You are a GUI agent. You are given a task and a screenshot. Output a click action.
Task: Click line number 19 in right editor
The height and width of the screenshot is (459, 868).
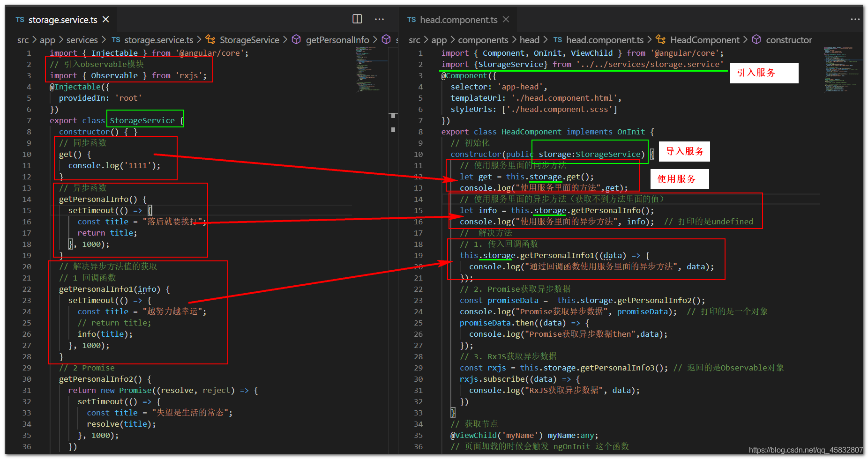tap(418, 255)
